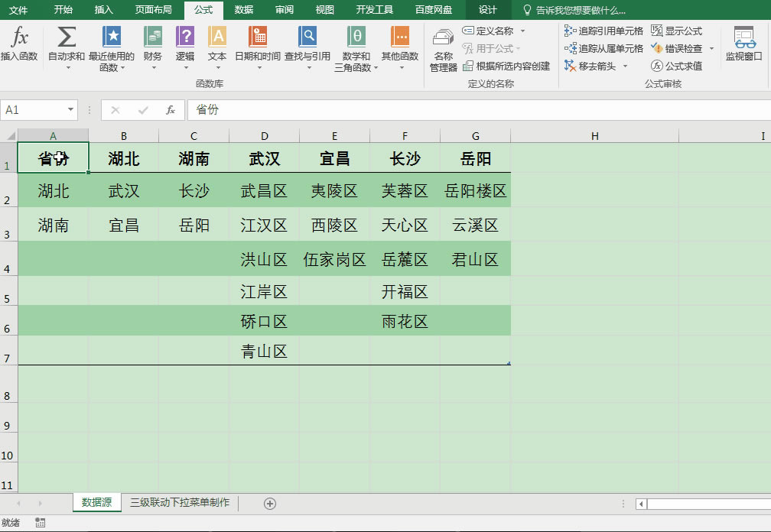Switch to the Home tab
This screenshot has height=532, width=771.
coord(63,10)
